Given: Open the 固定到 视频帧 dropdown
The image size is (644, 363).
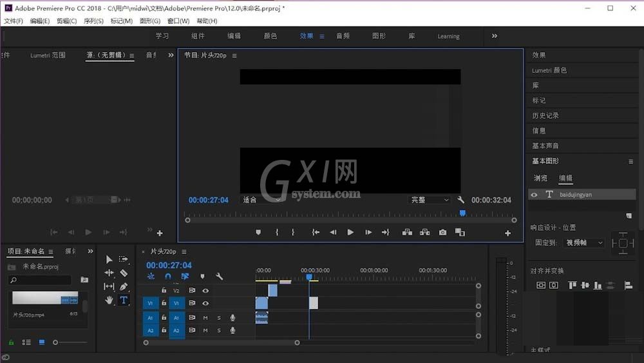Looking at the screenshot, I should pos(584,243).
